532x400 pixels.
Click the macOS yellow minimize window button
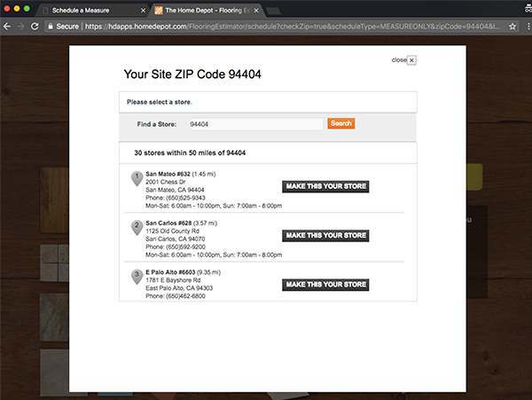[17, 9]
